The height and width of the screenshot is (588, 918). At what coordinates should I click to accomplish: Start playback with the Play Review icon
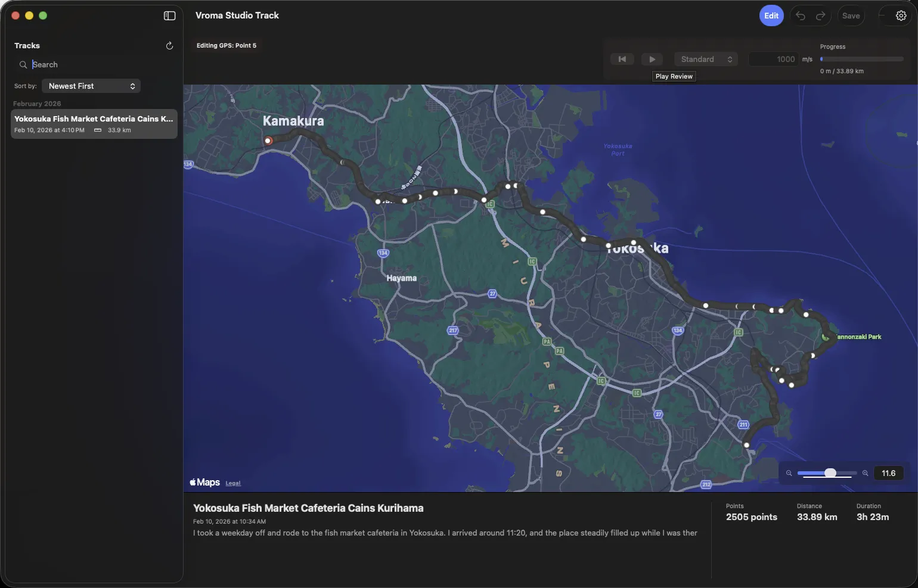[652, 59]
